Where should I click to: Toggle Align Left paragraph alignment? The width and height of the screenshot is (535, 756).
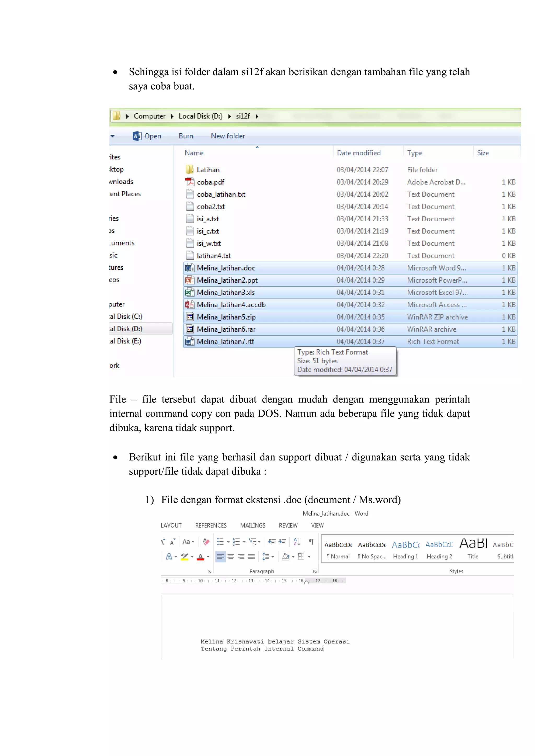pos(220,557)
